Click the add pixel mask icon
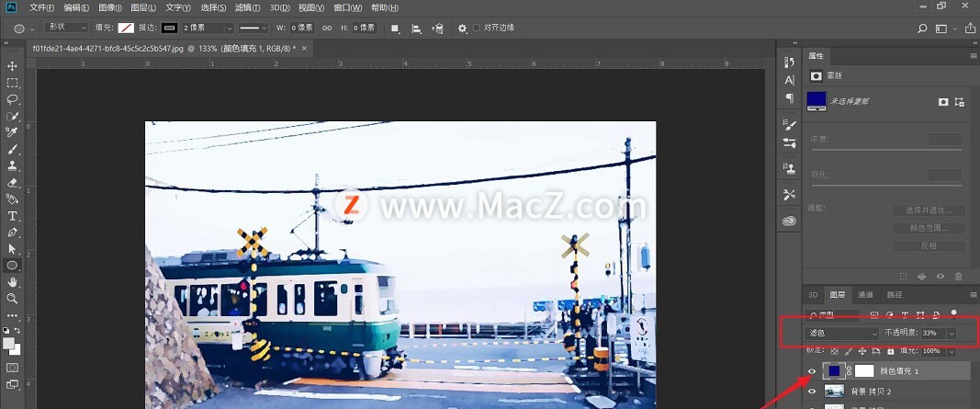This screenshot has height=409, width=980. pyautogui.click(x=944, y=101)
